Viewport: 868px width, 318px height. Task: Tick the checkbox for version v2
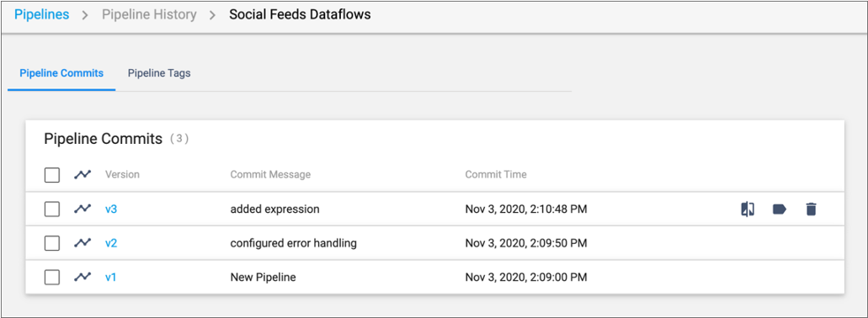coord(52,243)
